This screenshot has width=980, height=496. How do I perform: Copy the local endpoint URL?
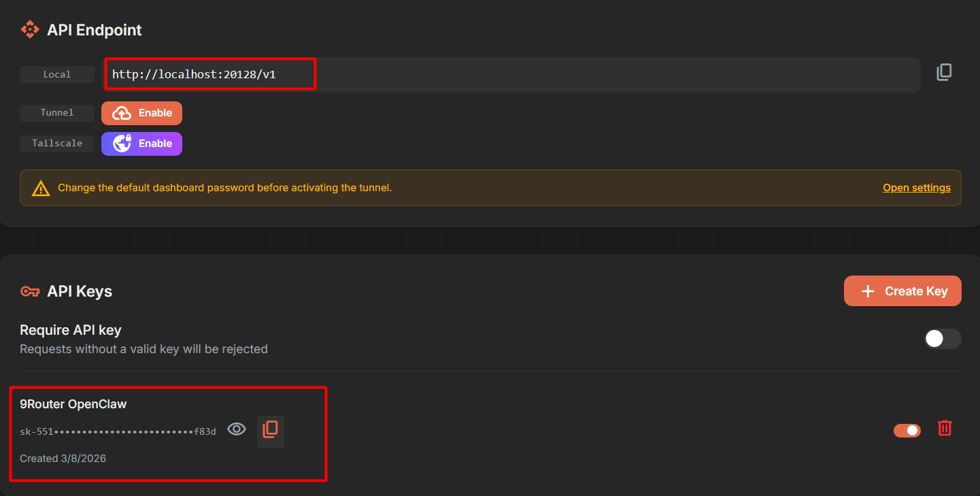(x=944, y=72)
